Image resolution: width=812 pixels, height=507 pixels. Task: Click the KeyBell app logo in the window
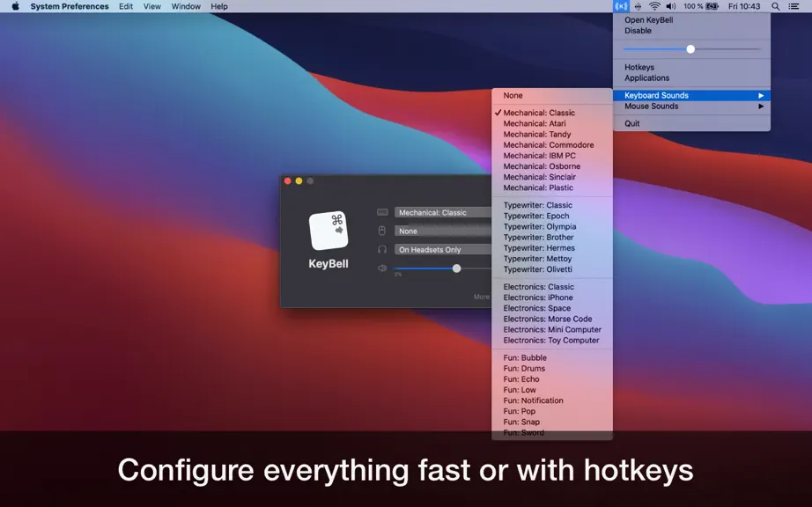click(328, 231)
